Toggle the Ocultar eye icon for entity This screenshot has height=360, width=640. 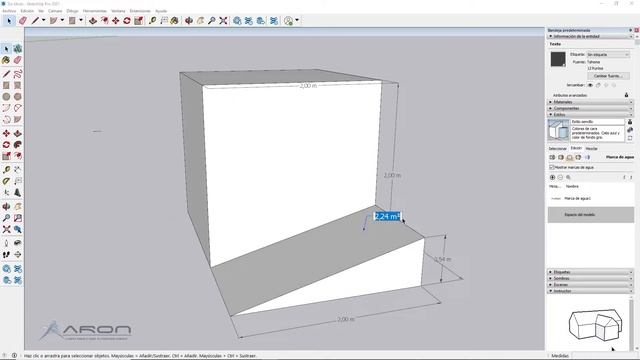click(x=590, y=85)
